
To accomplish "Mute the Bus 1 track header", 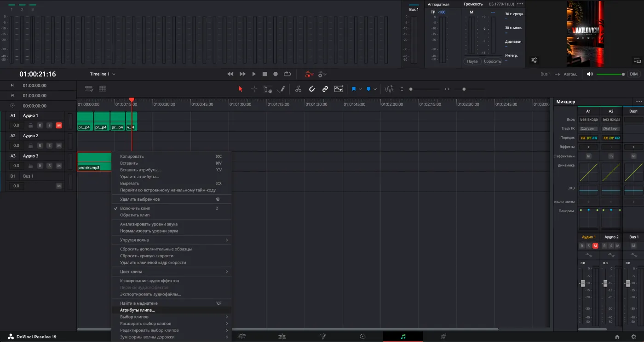I will coord(58,186).
